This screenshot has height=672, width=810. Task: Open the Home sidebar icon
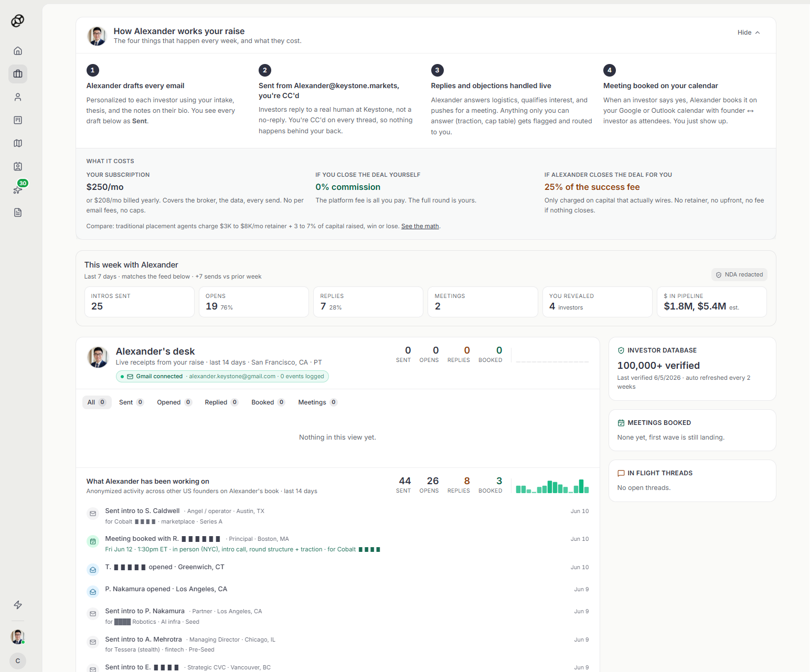tap(18, 51)
